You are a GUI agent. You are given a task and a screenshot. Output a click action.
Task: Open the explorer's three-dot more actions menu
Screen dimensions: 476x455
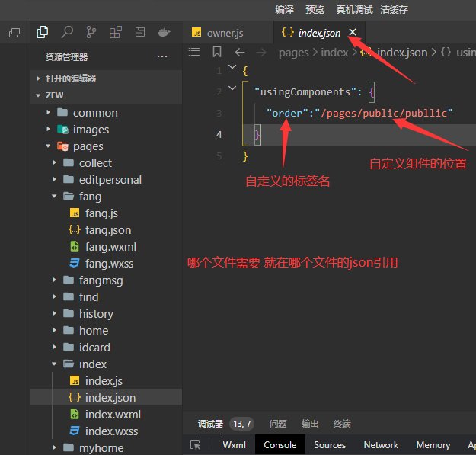click(x=161, y=56)
